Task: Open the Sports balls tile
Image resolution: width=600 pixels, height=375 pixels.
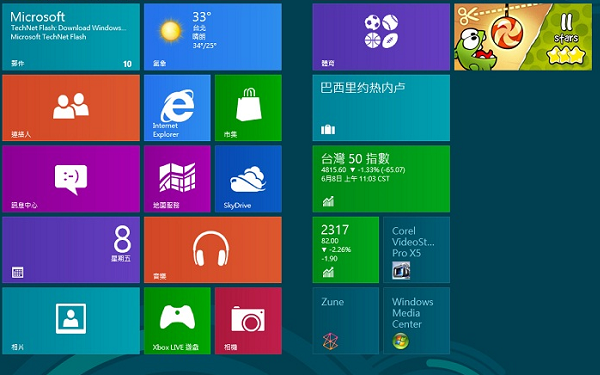Action: click(x=381, y=37)
